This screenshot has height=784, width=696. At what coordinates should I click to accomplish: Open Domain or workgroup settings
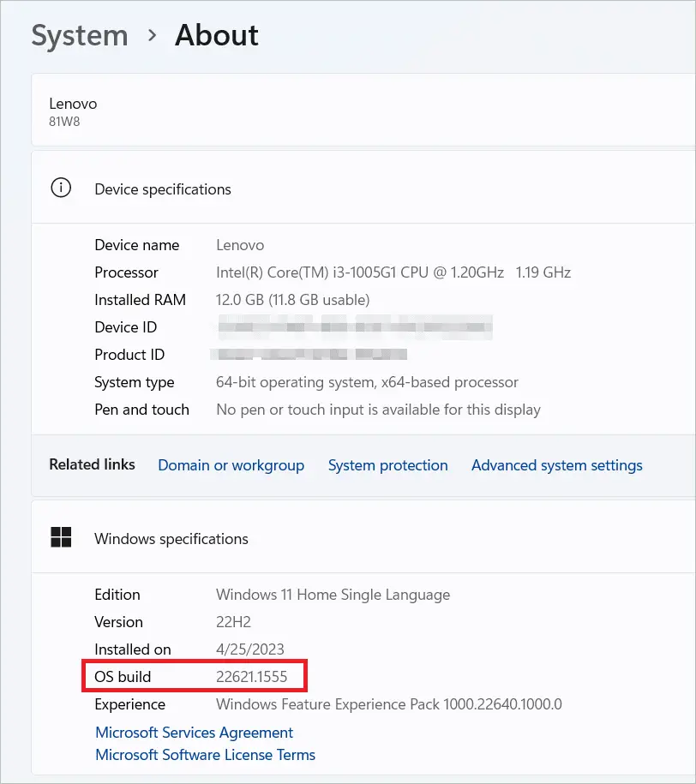click(x=231, y=464)
